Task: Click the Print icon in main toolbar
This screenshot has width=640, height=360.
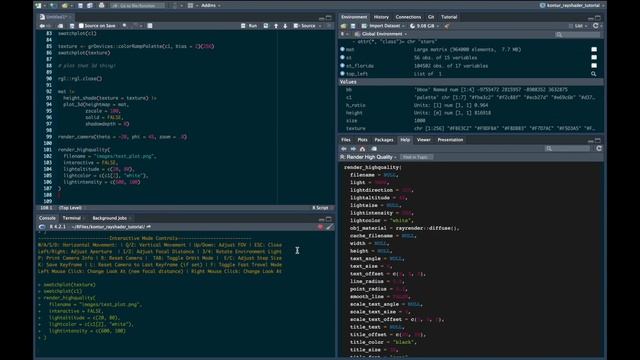Action: tap(101, 5)
